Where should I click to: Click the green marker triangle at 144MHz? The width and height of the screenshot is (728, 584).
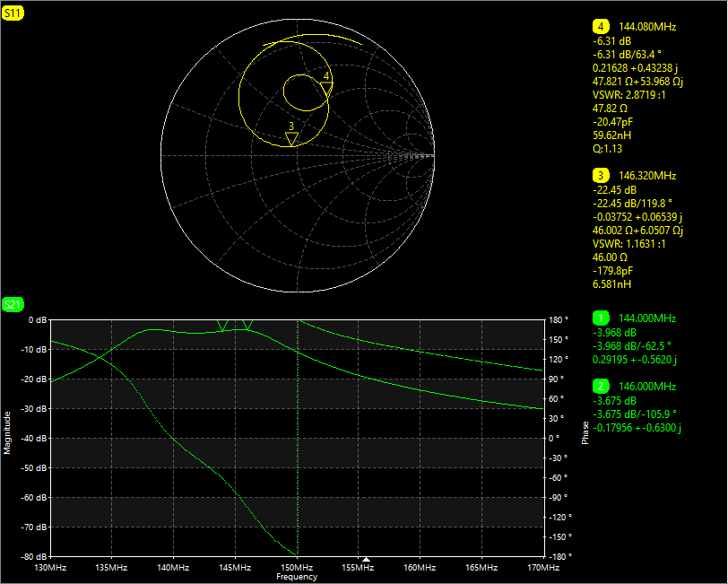(x=223, y=326)
